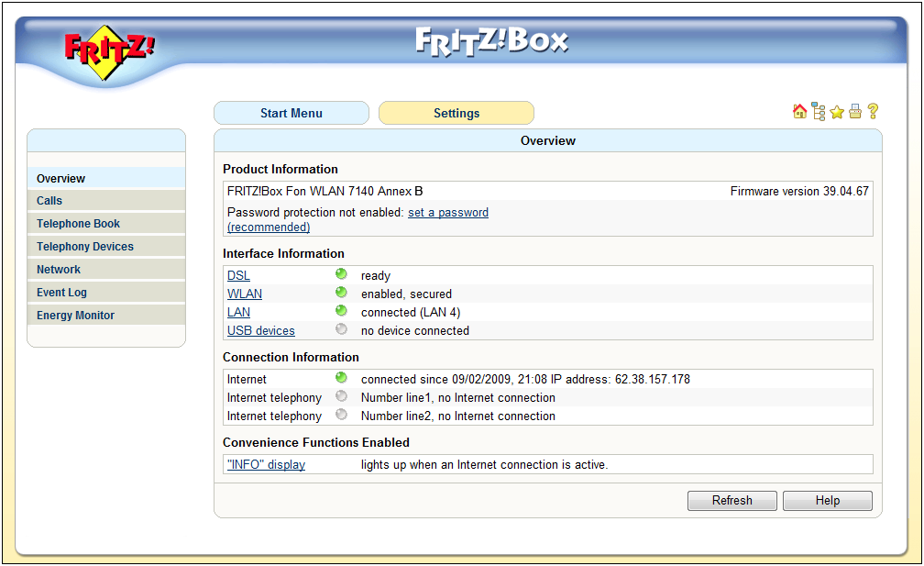Follow the DSL interface link
This screenshot has height=566, width=924.
(x=238, y=275)
